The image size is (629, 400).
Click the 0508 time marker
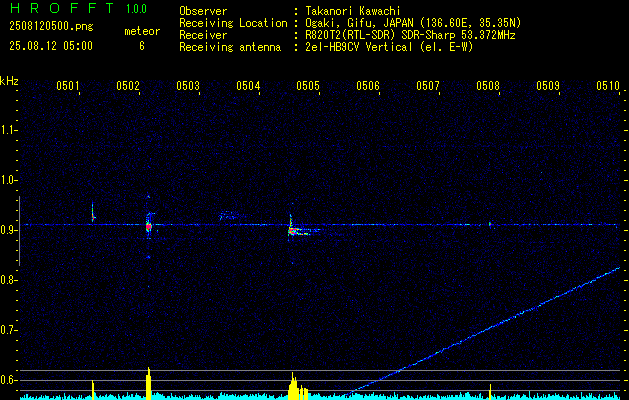point(488,85)
